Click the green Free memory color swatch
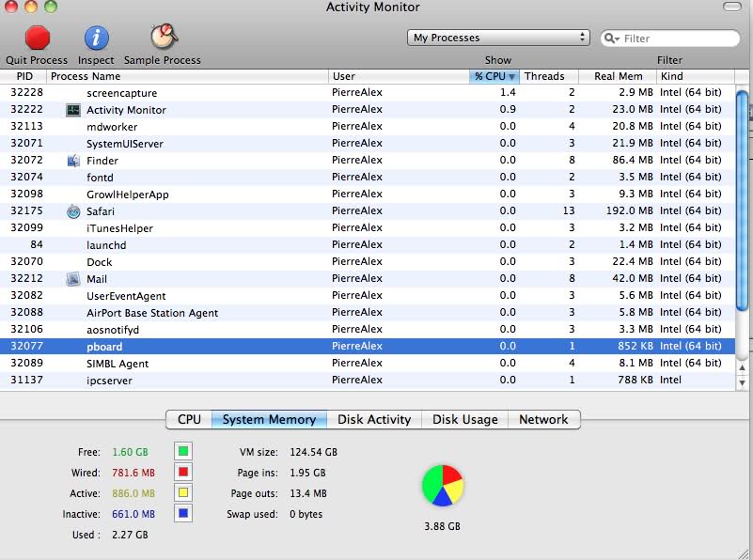 click(183, 451)
